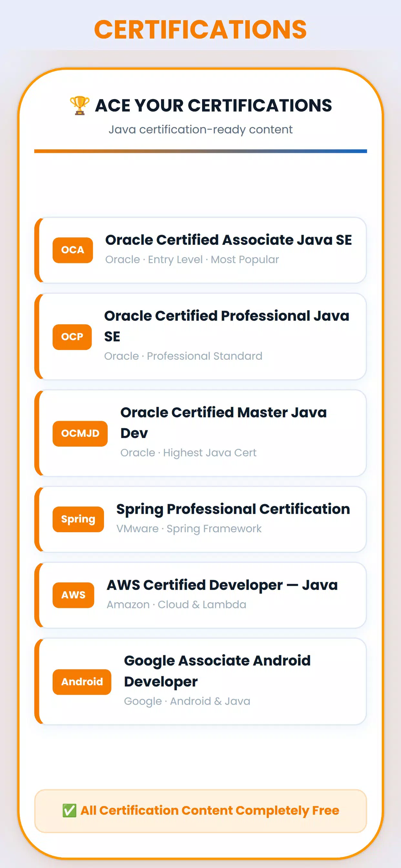Screen dimensions: 401x868
Task: Click ACE YOUR CERTIFICATIONS heading
Action: coord(213,106)
